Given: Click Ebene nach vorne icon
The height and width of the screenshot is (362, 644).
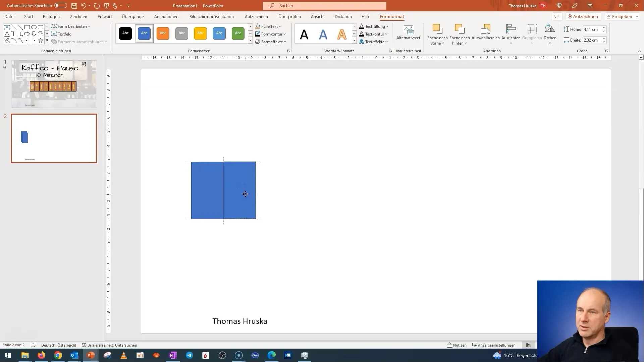Looking at the screenshot, I should coord(437,29).
